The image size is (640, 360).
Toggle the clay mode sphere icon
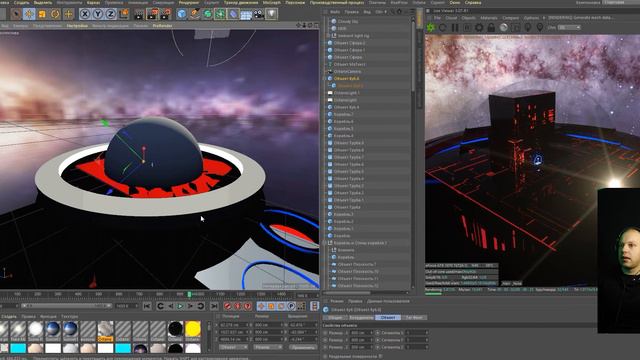coord(504,27)
